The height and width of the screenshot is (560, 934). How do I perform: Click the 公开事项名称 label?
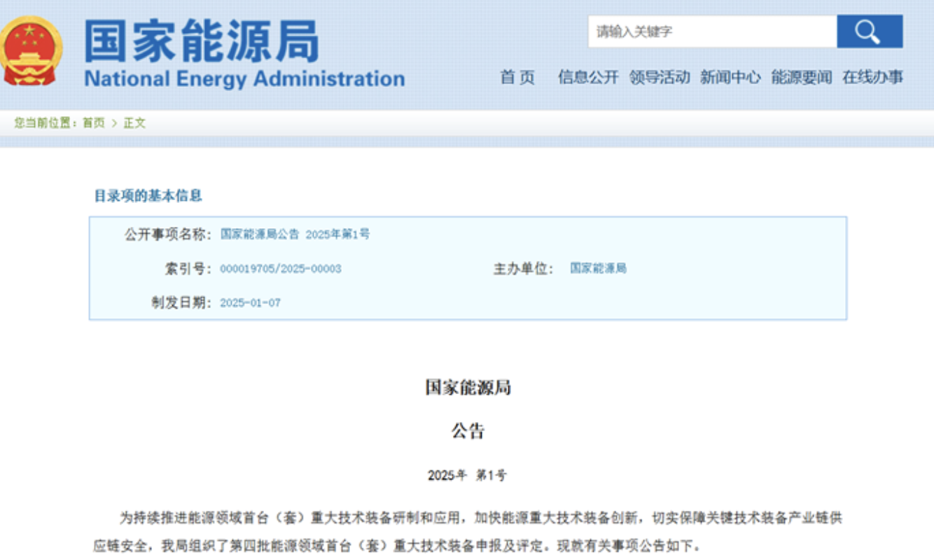point(167,234)
